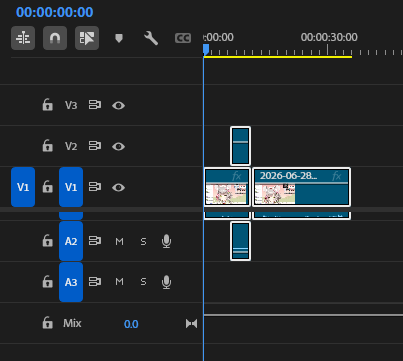Solo track A3 with S
Viewport: 403px width, 361px height.
point(143,282)
